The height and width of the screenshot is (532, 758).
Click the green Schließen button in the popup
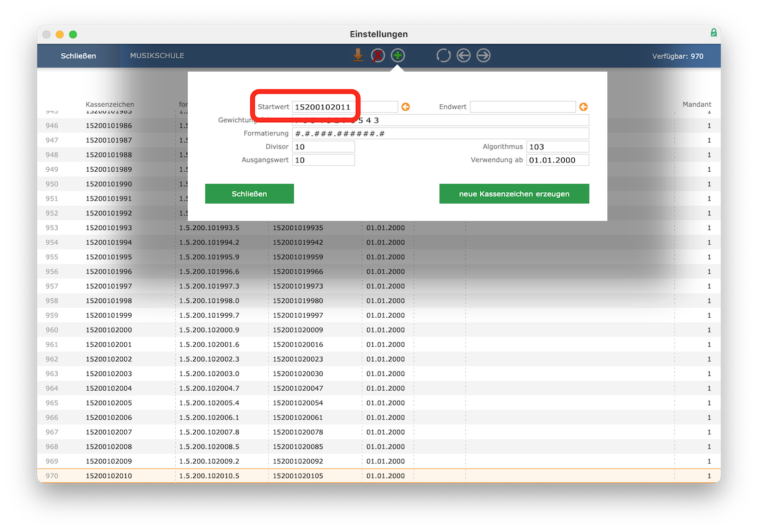250,194
